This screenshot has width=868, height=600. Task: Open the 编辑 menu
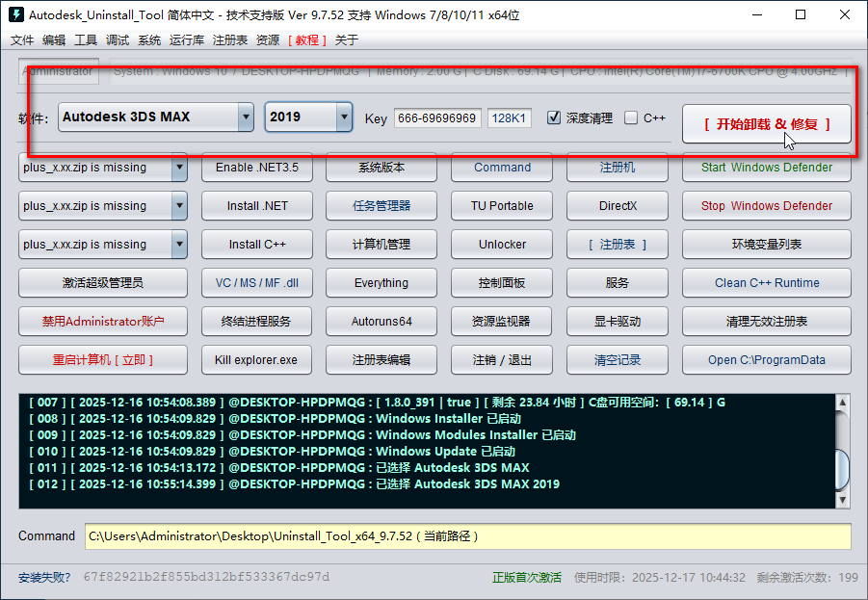[54, 39]
